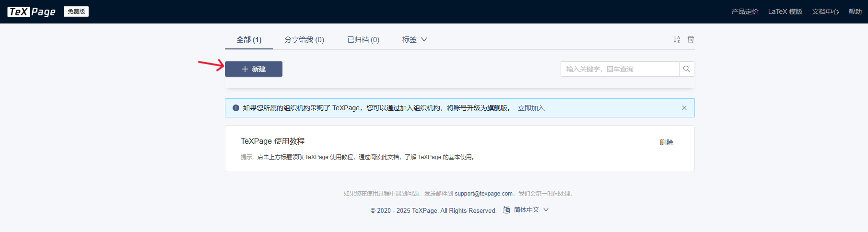The width and height of the screenshot is (868, 232).
Task: Expand the 标签 dropdown
Action: (414, 40)
